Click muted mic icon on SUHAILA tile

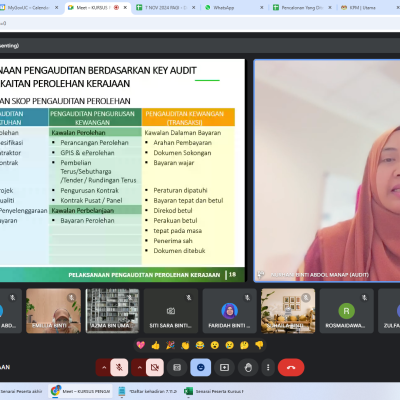tap(306, 297)
